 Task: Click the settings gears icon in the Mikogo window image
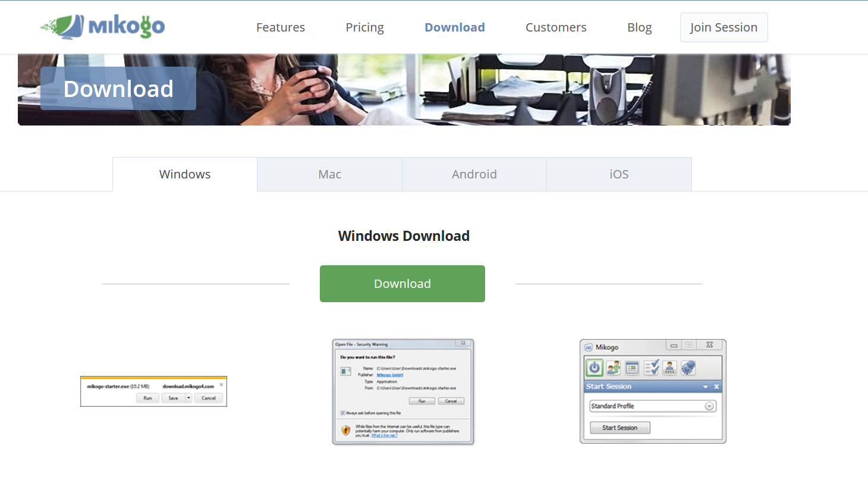coord(688,368)
